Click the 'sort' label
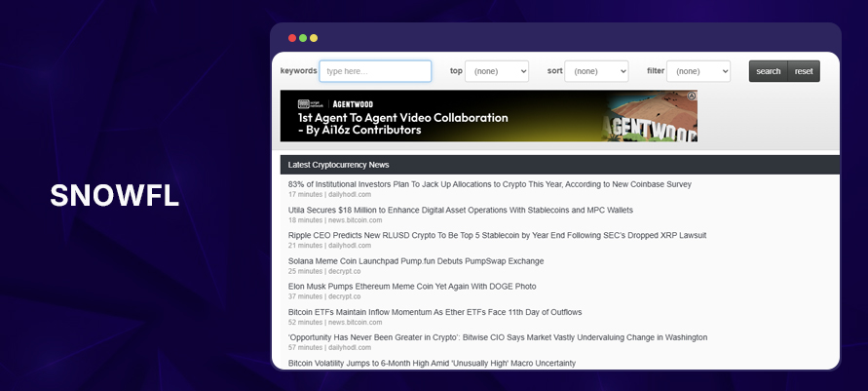868x391 pixels. click(554, 71)
